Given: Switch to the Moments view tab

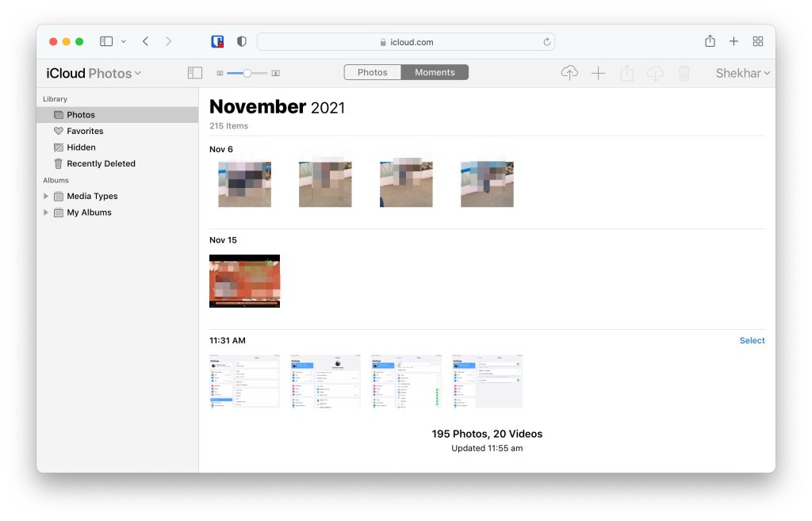Looking at the screenshot, I should tap(435, 72).
